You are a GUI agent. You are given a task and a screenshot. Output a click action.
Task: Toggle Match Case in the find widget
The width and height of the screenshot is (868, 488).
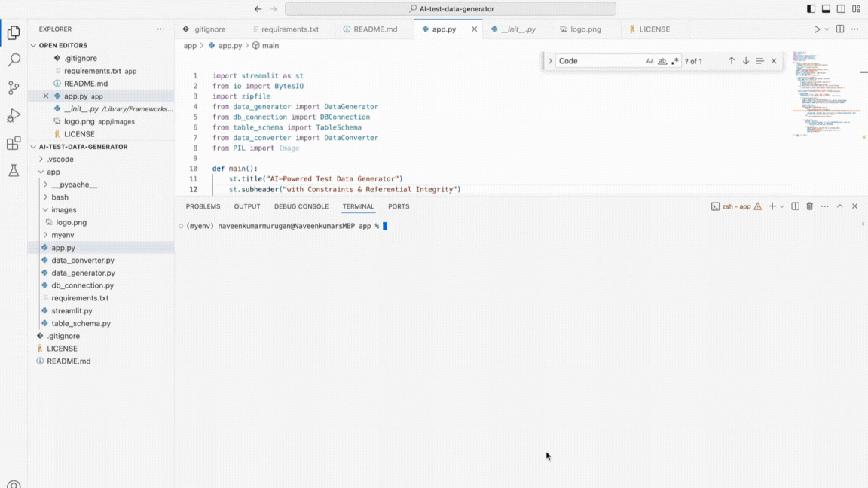(650, 61)
